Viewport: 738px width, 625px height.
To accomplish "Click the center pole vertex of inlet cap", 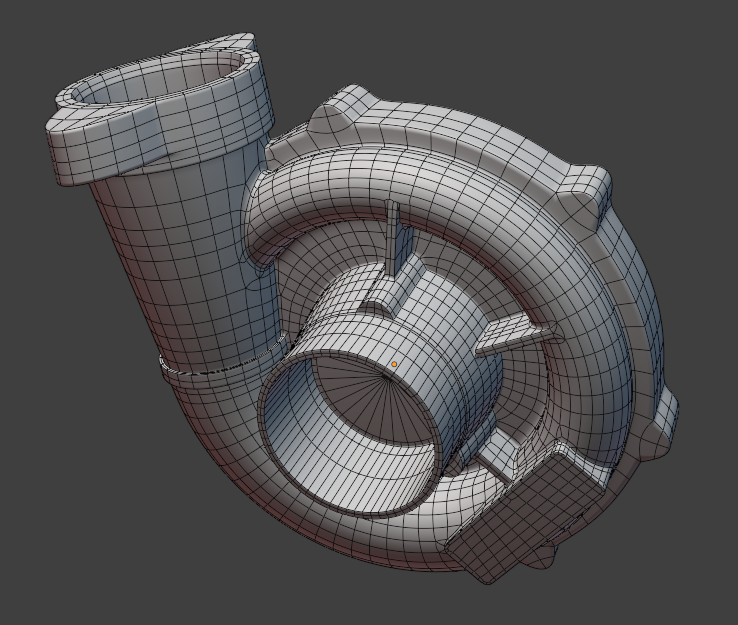I will pos(386,377).
